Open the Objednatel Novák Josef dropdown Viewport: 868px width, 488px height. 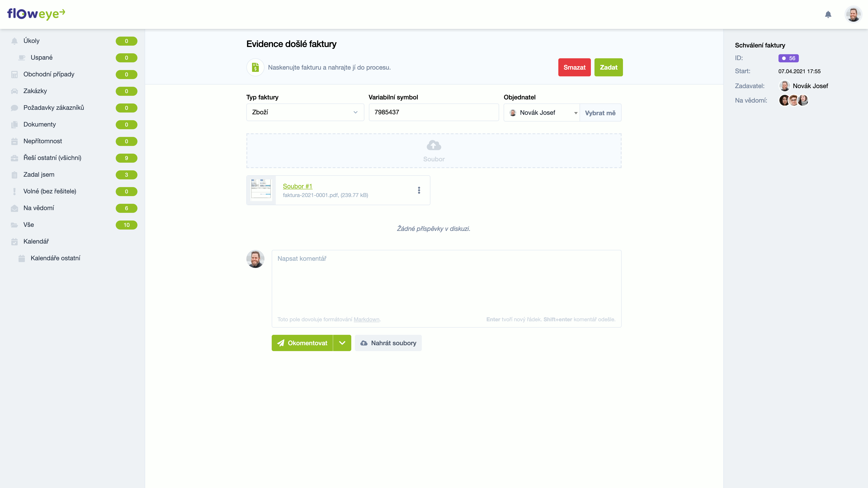click(x=542, y=113)
